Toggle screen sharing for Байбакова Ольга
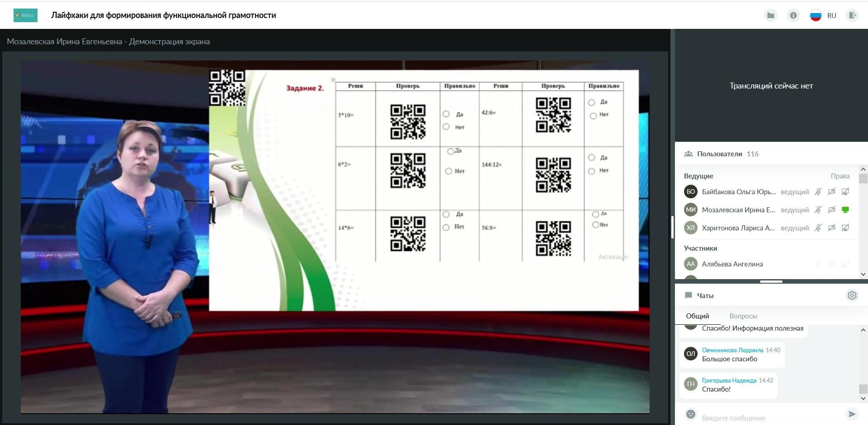The height and width of the screenshot is (425, 868). [x=845, y=192]
